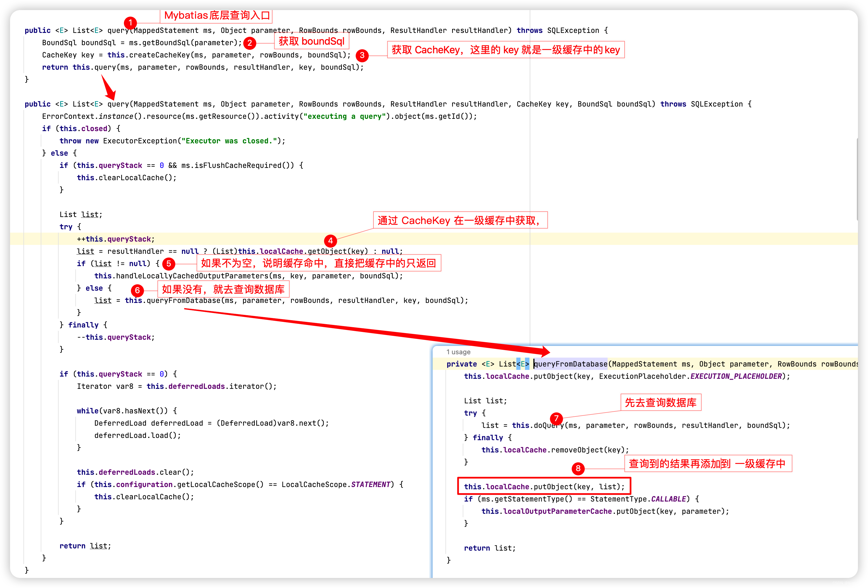Screen dimensions: 868x588
Task: Click the EXECUTION_PLACEHOLDER constant
Action: click(x=736, y=376)
